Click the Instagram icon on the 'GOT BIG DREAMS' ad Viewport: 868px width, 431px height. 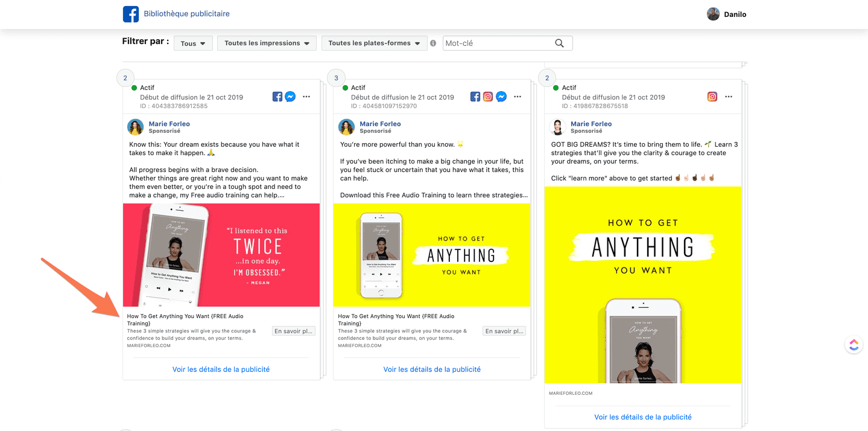[x=712, y=97]
